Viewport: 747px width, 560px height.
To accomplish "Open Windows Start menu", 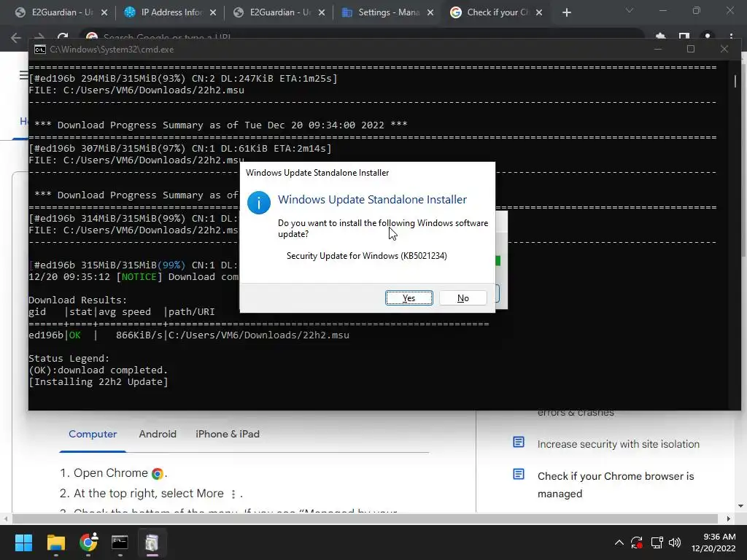I will coord(23,542).
